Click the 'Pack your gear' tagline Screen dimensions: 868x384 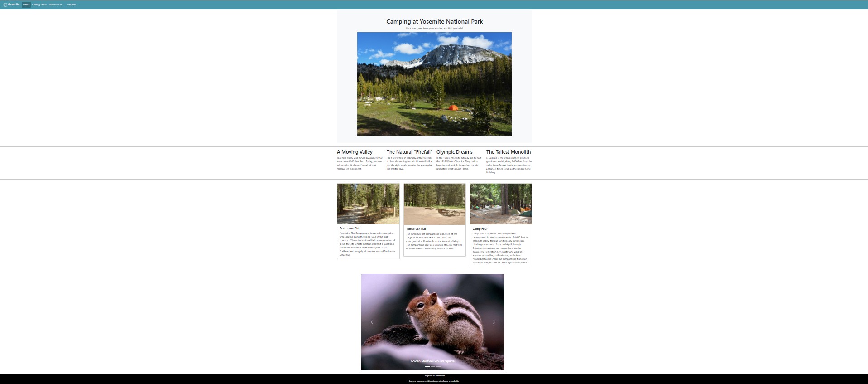coord(434,28)
